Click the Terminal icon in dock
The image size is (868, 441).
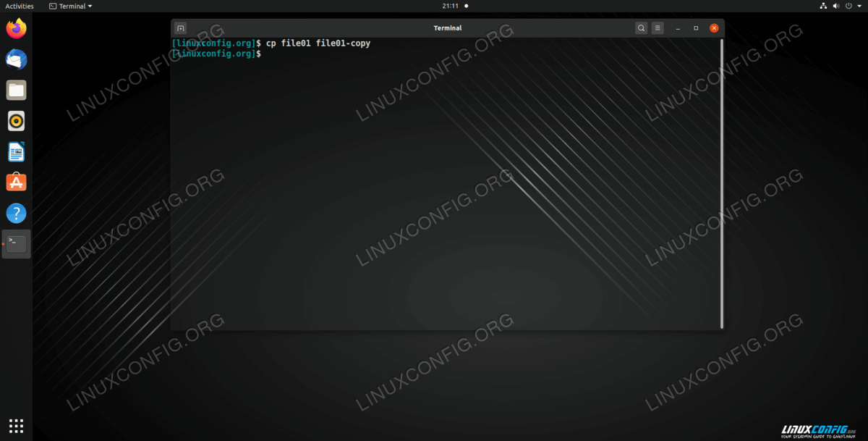point(16,244)
